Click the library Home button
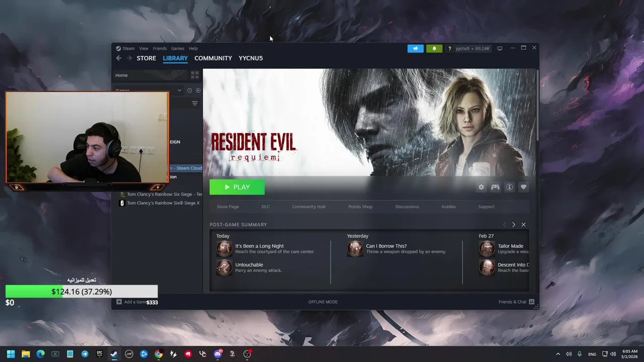This screenshot has height=362, width=644. pyautogui.click(x=150, y=75)
